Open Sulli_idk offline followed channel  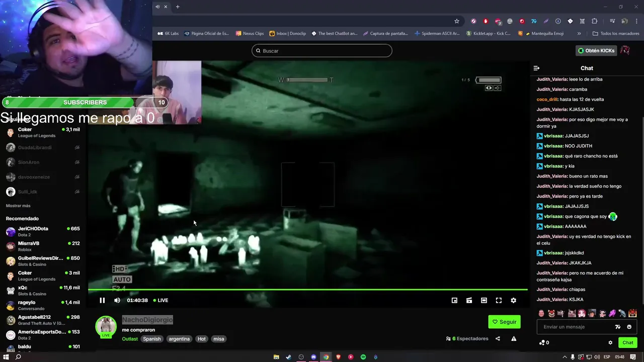44,192
